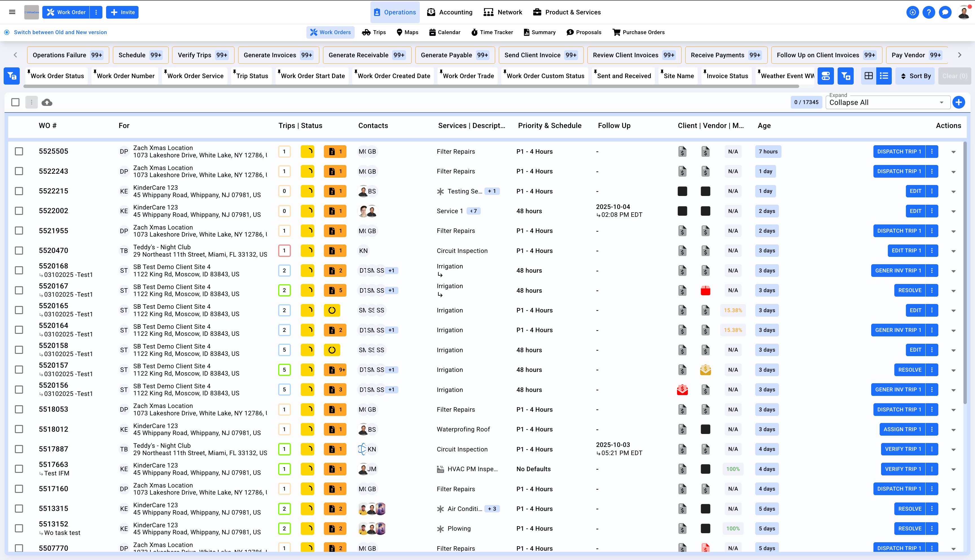Click the red vendor invoice icon for 5520167
This screenshot has width=975, height=560.
tap(705, 291)
